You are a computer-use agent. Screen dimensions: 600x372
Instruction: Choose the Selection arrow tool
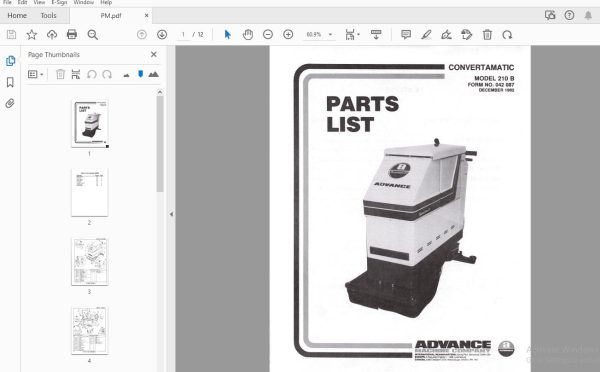coord(228,34)
